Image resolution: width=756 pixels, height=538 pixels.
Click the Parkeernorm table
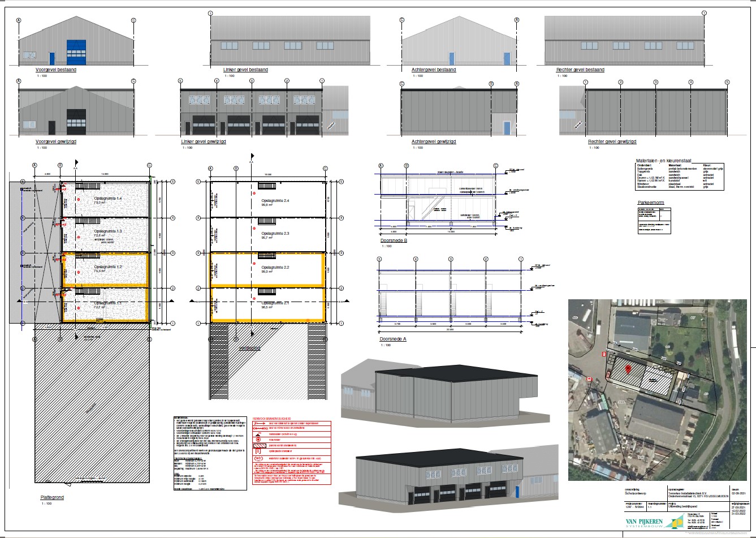tap(655, 221)
